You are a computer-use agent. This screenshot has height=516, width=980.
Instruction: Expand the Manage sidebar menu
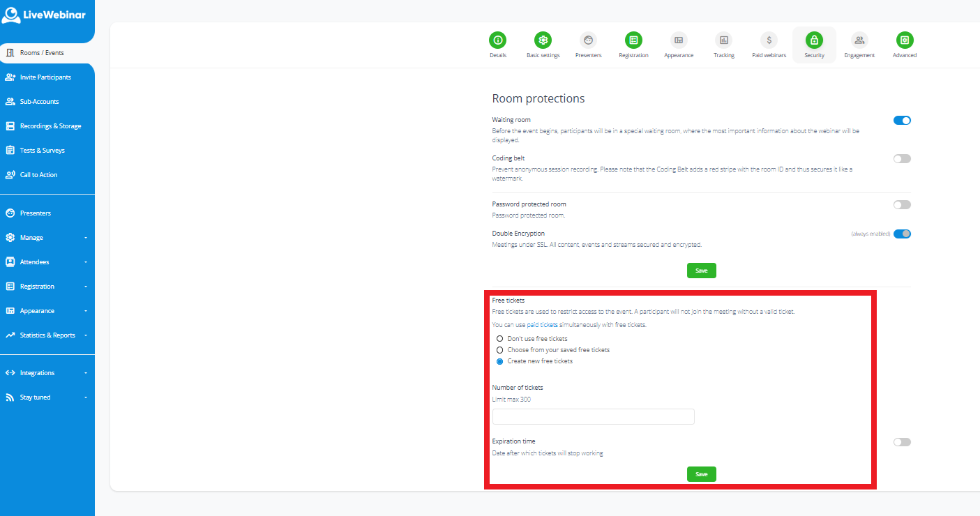pyautogui.click(x=47, y=238)
